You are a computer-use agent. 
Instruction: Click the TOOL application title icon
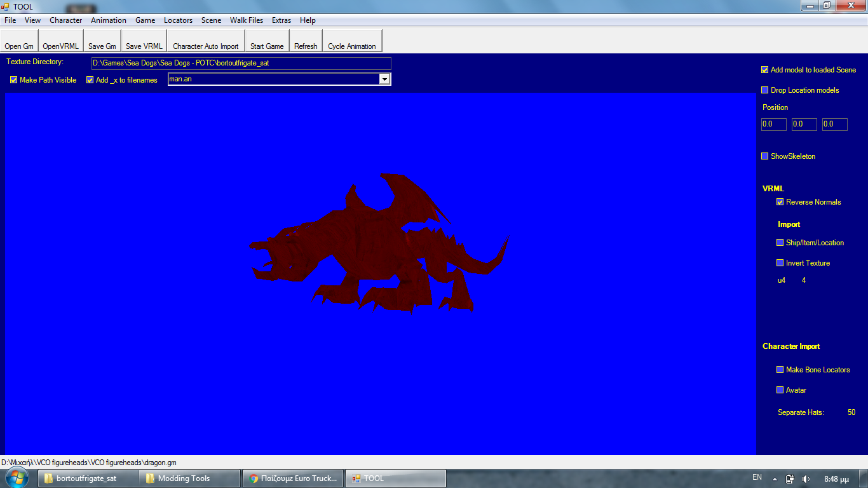[x=5, y=6]
